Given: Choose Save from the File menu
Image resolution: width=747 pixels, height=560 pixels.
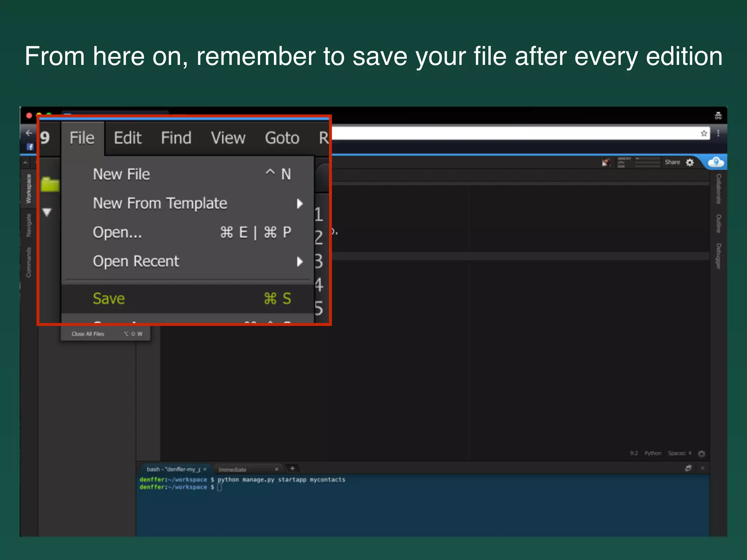Looking at the screenshot, I should [x=109, y=299].
